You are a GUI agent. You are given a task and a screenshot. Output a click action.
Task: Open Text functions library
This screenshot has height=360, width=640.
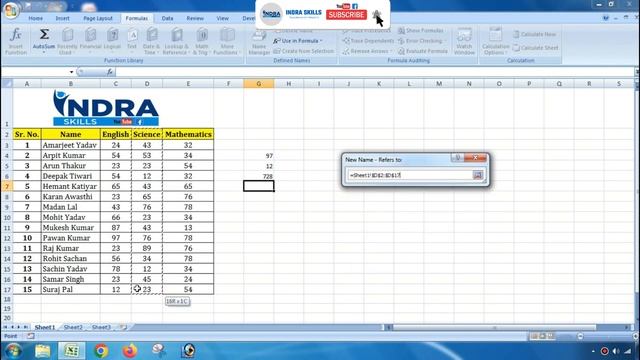point(132,41)
